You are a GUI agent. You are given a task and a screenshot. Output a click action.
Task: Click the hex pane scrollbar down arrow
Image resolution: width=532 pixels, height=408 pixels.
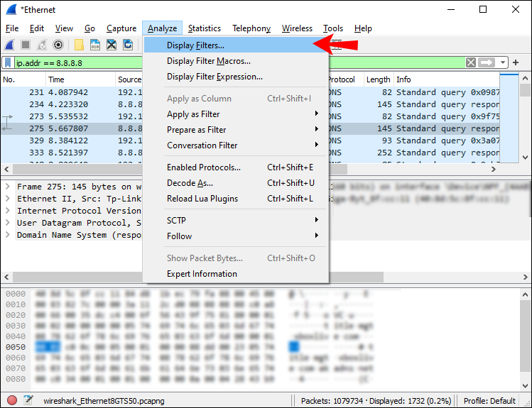click(x=525, y=385)
